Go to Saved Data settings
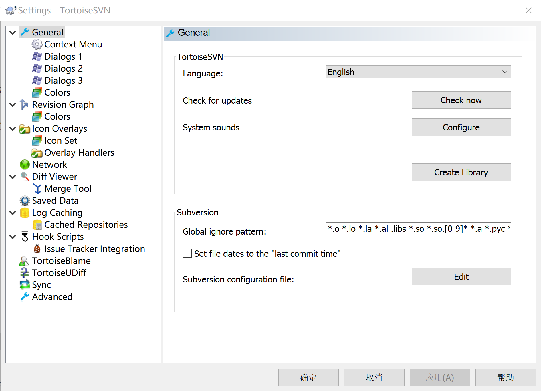This screenshot has height=392, width=541. pos(55,201)
